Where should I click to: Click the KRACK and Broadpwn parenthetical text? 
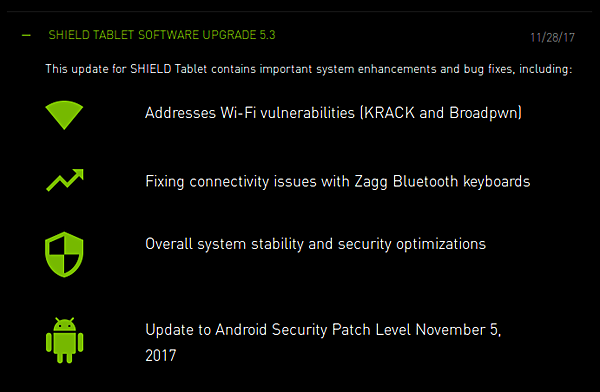click(x=441, y=113)
